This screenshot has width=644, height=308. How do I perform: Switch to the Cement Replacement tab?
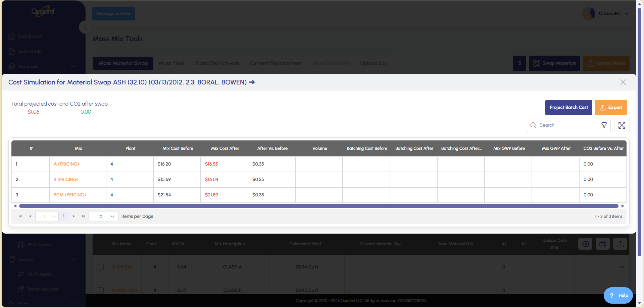pos(276,63)
